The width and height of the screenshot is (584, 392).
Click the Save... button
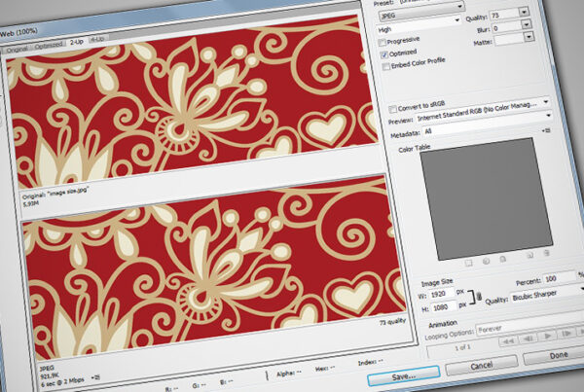point(404,376)
